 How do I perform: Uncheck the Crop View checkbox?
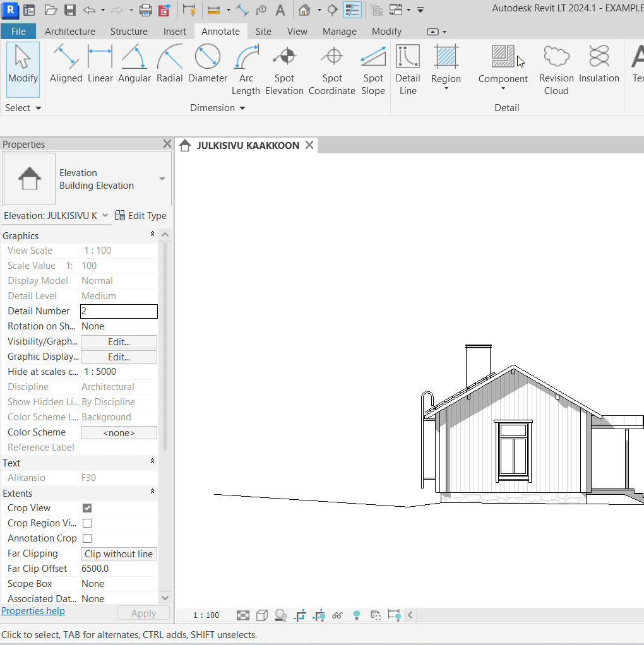point(87,508)
